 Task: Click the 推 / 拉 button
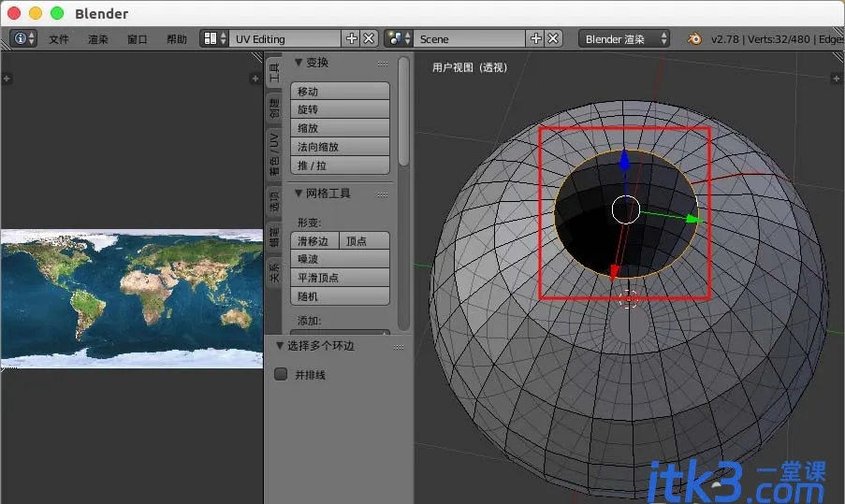coord(340,166)
